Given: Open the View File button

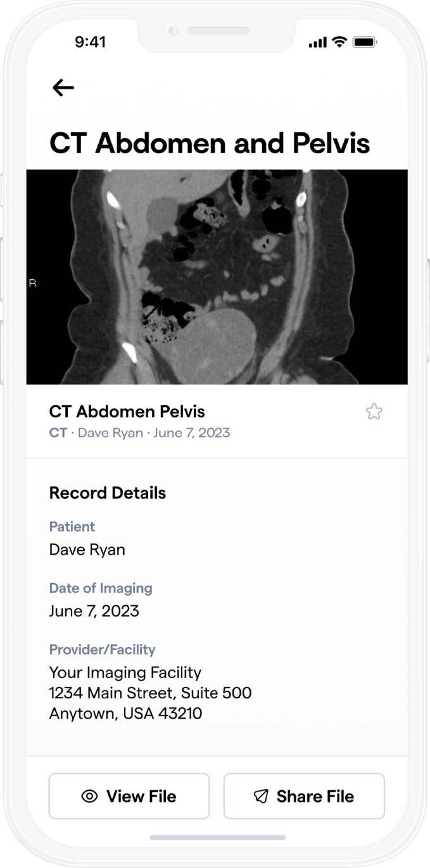Looking at the screenshot, I should coord(129,796).
